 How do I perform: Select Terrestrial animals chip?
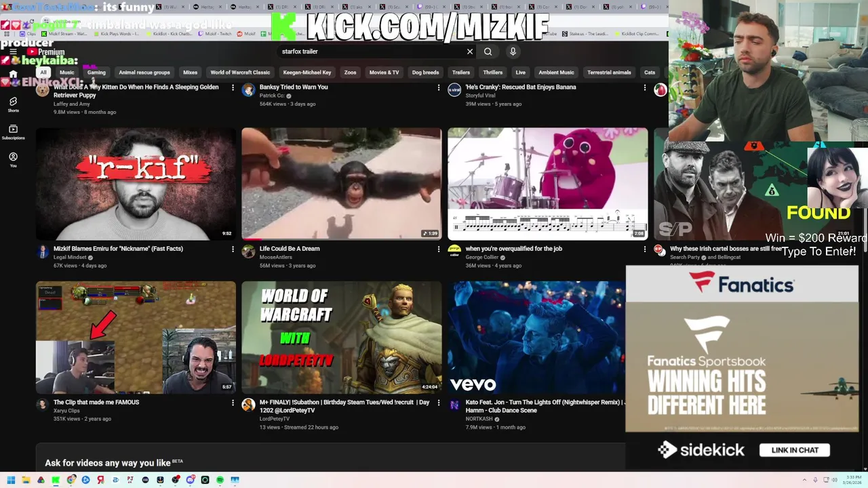(609, 73)
